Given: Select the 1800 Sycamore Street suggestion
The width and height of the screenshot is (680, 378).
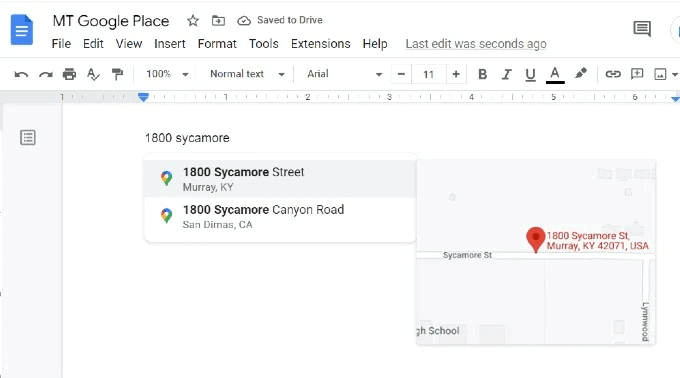Looking at the screenshot, I should click(280, 179).
